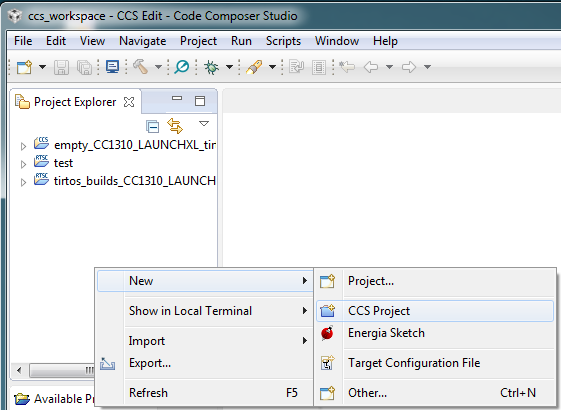Screen dimensions: 565x416
Task: Select CCS Project in the submenu
Action: click(435, 311)
